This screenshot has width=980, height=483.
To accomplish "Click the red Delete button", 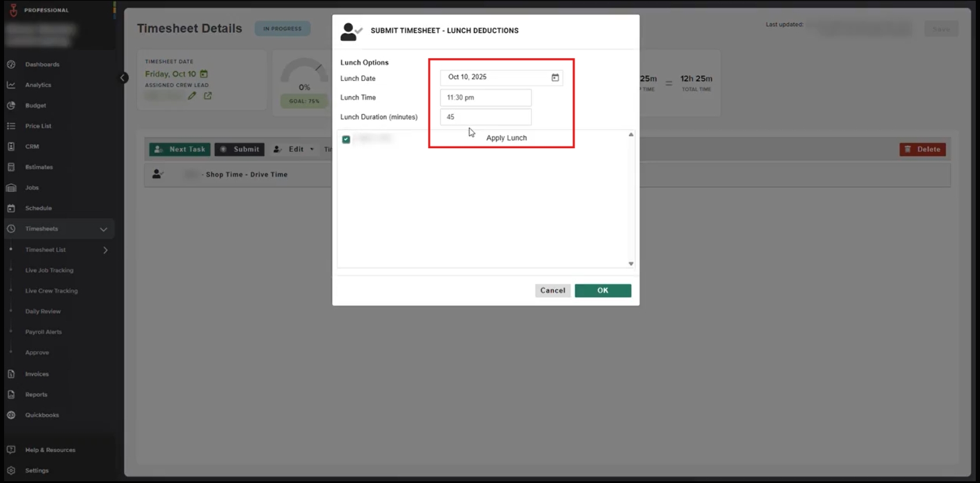I will click(922, 149).
